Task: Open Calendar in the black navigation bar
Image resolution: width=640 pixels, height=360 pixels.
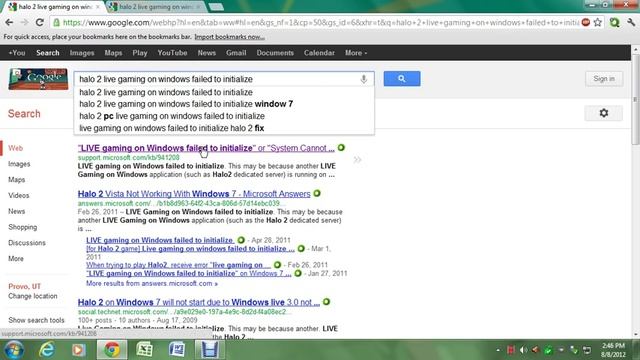Action: coord(319,53)
